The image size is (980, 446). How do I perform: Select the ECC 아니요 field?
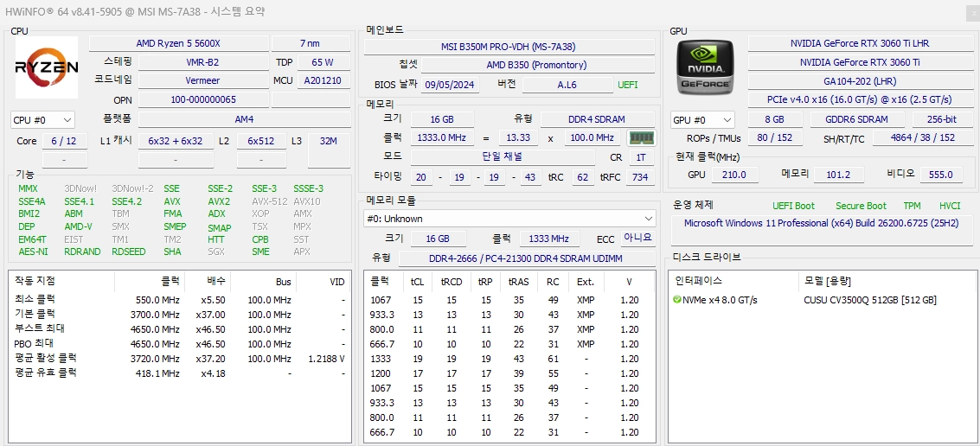pos(638,238)
